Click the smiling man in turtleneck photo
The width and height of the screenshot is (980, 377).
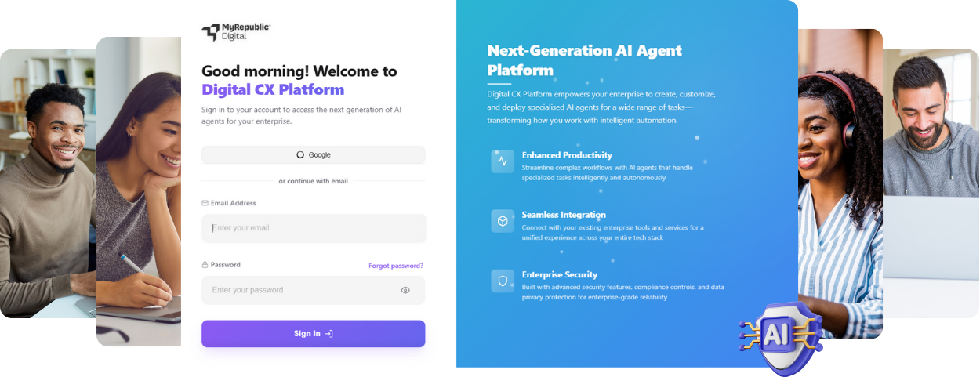tap(48, 183)
